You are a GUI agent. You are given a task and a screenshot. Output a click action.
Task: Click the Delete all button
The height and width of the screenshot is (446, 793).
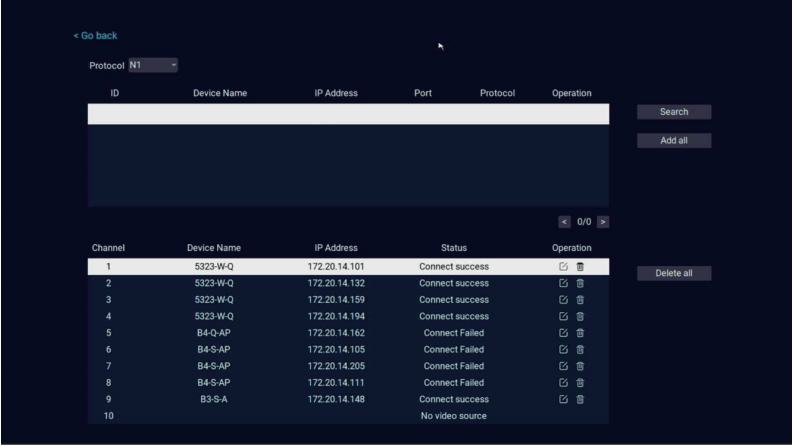tap(674, 273)
